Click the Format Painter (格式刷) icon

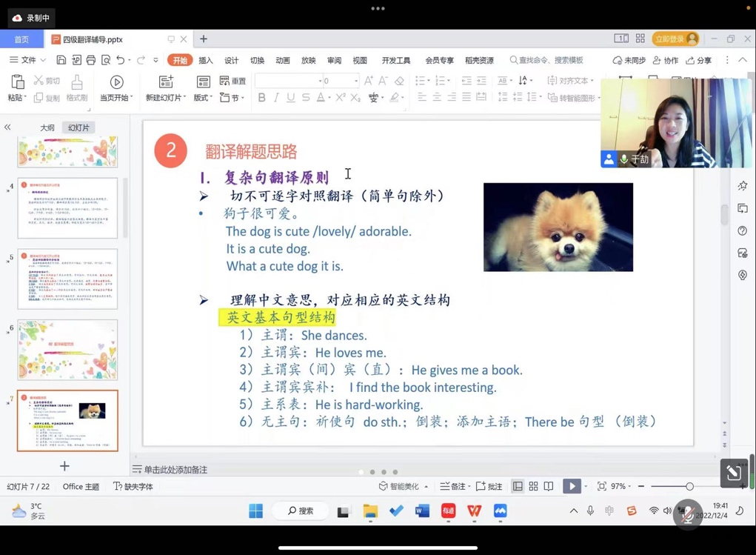pos(77,82)
